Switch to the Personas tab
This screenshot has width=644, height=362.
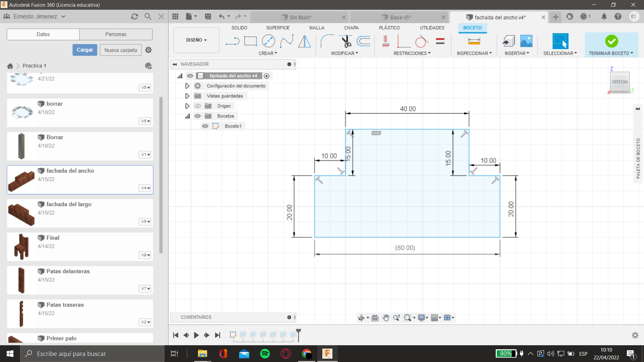(116, 34)
